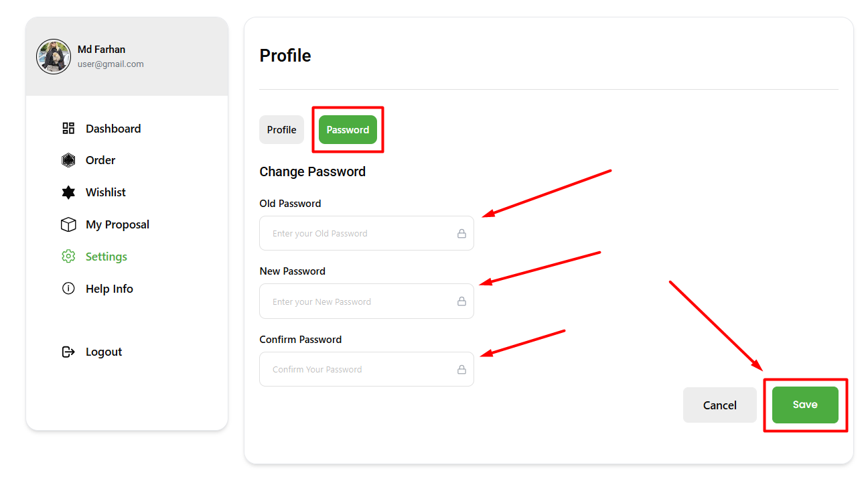868x481 pixels.
Task: Click lock icon in New Password field
Action: click(461, 301)
